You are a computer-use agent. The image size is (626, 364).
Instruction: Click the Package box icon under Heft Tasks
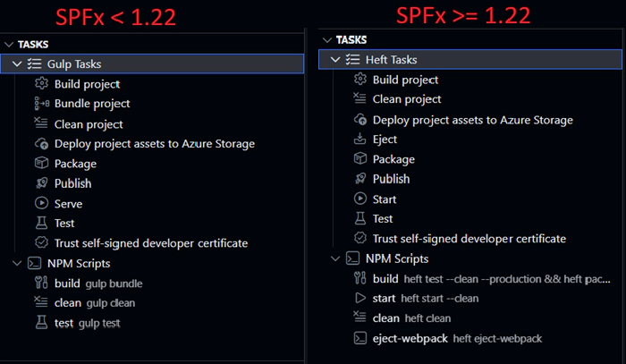coord(360,158)
